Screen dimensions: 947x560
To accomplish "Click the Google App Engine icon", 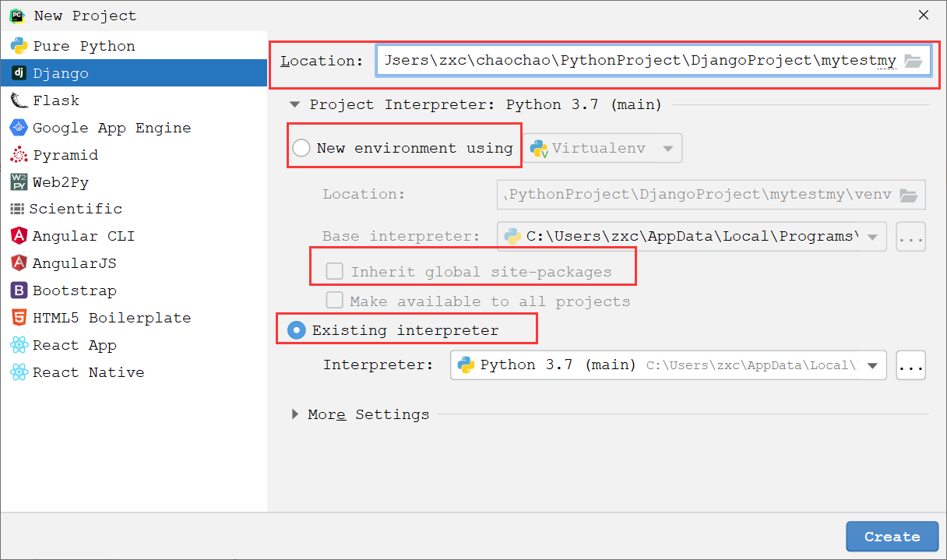I will (19, 128).
